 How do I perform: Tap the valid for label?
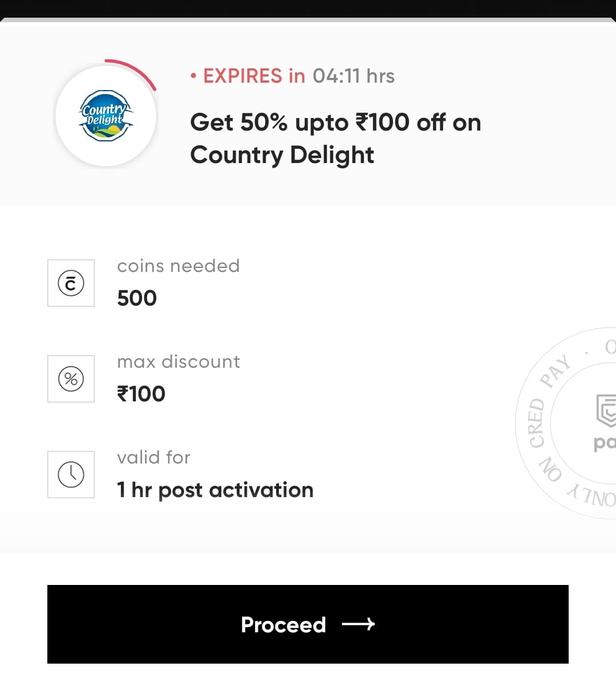(153, 457)
